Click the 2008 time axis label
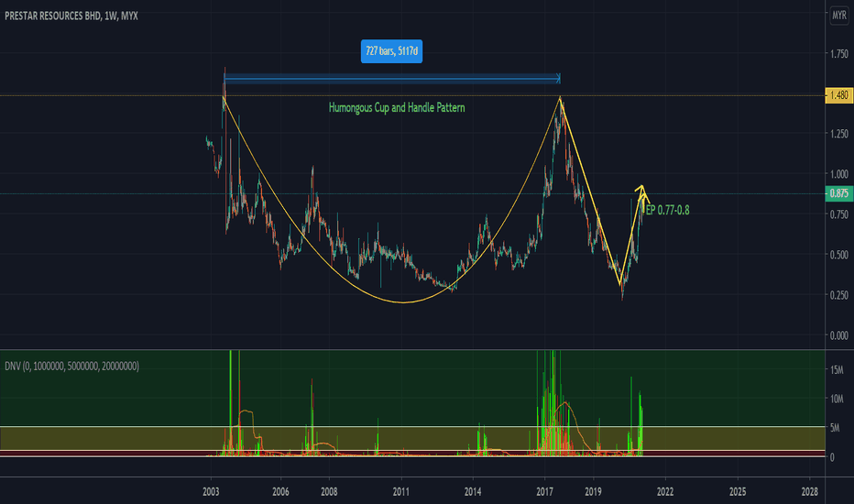Image resolution: width=854 pixels, height=504 pixels. click(x=329, y=491)
